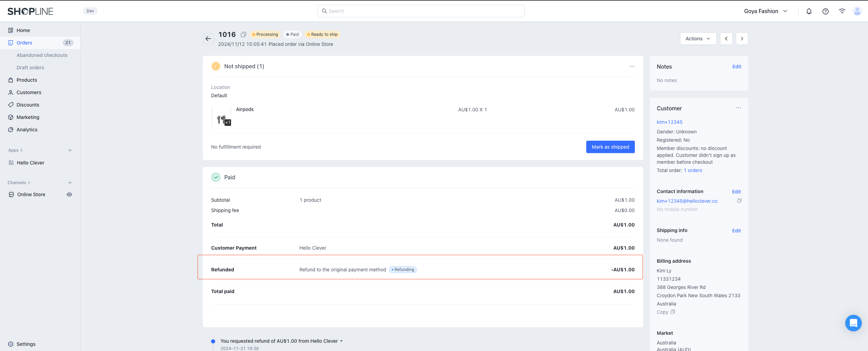868x351 pixels.
Task: Open the live chat bubble widget
Action: (853, 323)
